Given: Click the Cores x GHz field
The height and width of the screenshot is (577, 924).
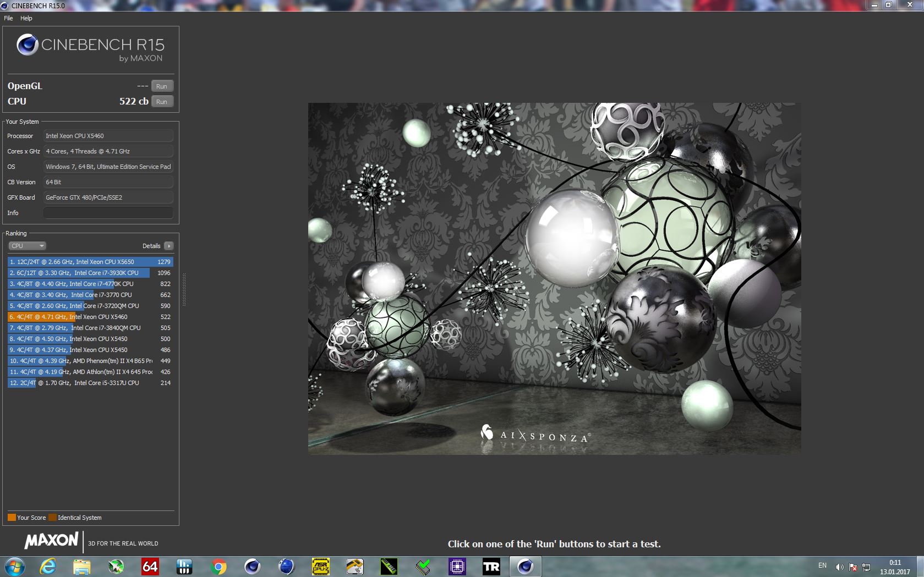Looking at the screenshot, I should (108, 151).
